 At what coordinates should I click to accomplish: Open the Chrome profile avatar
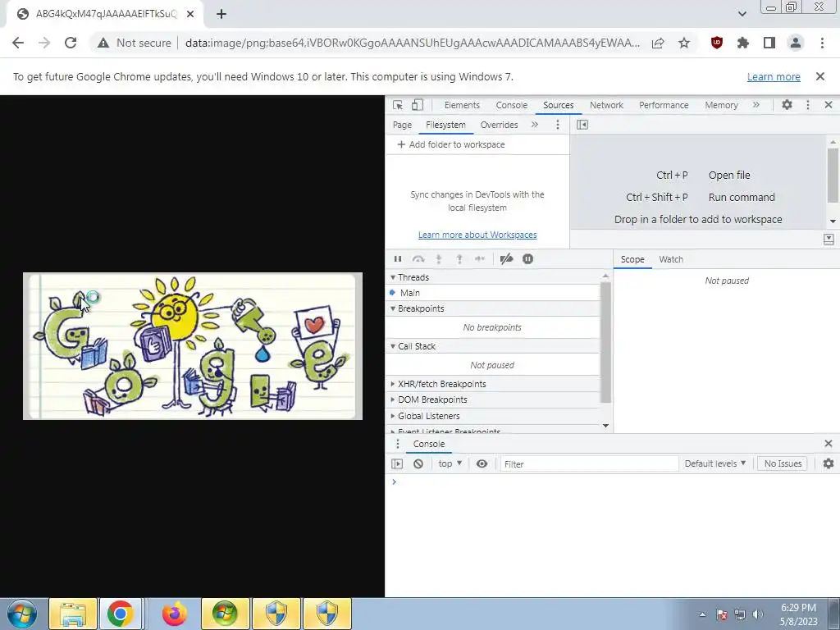coord(796,43)
